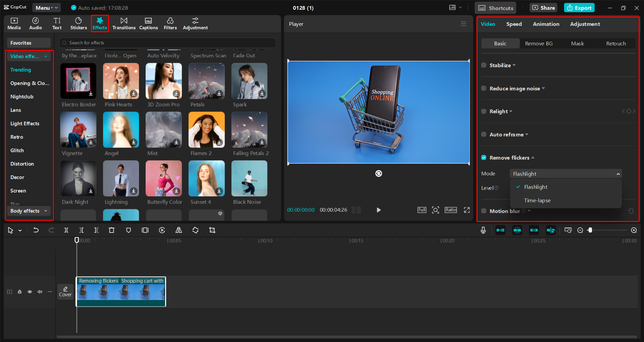
Task: Play the video in the player
Action: coord(379,210)
